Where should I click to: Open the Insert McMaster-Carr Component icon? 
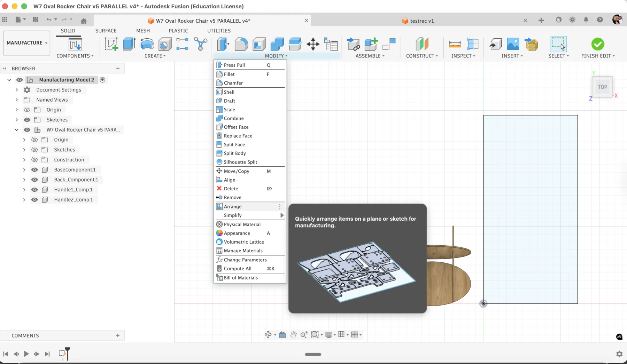pyautogui.click(x=532, y=44)
